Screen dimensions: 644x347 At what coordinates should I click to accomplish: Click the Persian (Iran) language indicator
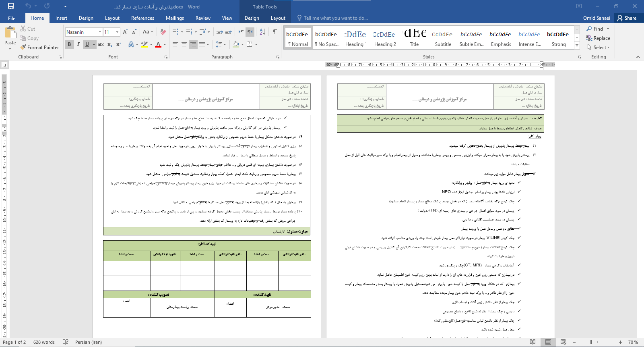click(89, 342)
